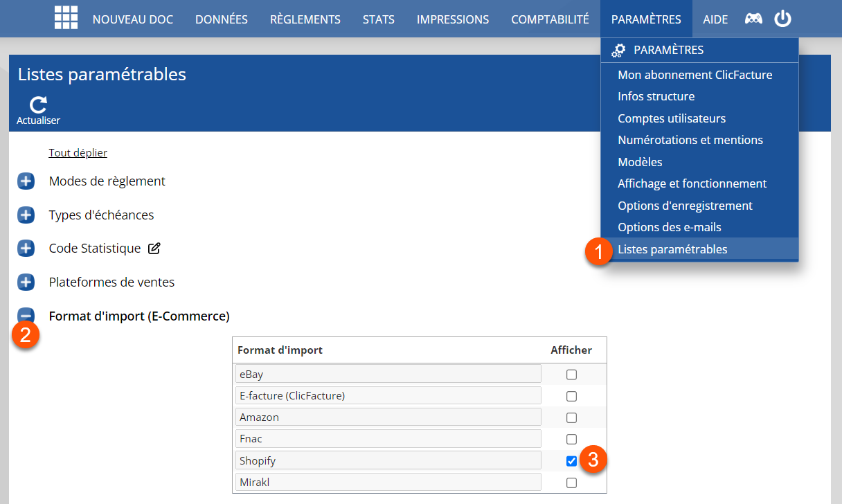This screenshot has height=504, width=842.
Task: Tick the Fnac Afficher checkbox
Action: pos(571,440)
